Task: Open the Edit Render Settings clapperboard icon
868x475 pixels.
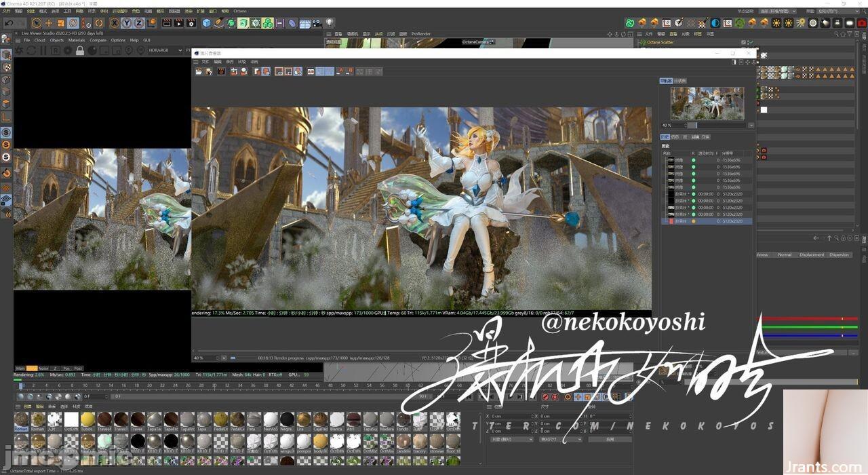Action: tap(191, 23)
